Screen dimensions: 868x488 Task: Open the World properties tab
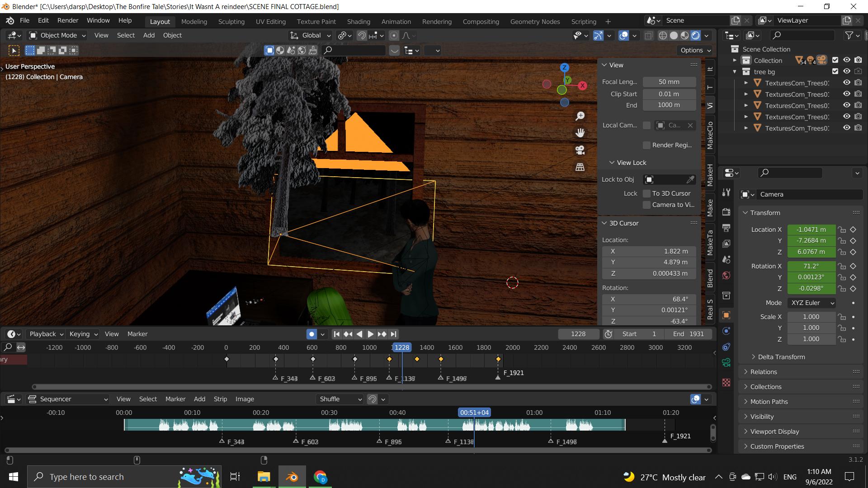[x=726, y=276]
